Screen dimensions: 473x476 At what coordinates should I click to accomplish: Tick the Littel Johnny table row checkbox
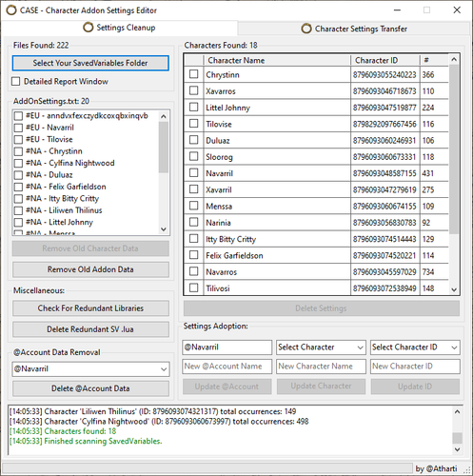pyautogui.click(x=194, y=107)
